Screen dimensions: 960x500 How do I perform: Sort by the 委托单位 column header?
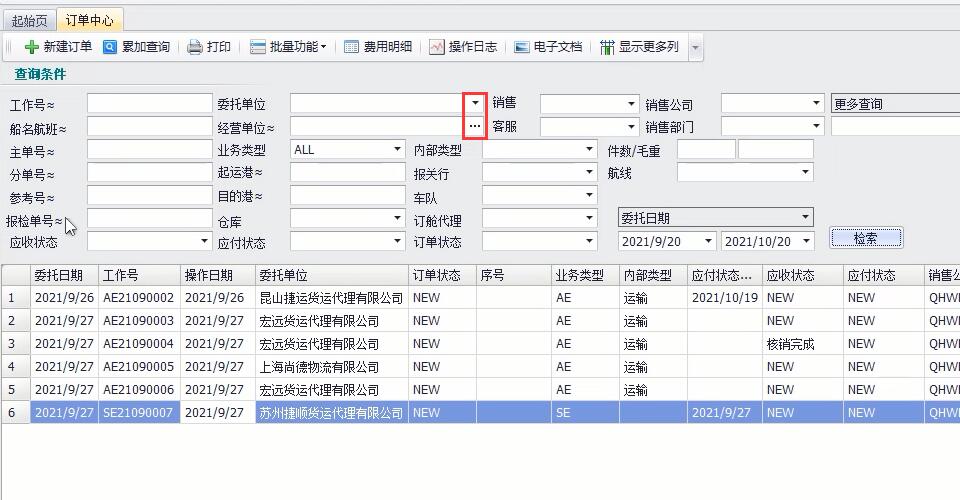tap(330, 275)
